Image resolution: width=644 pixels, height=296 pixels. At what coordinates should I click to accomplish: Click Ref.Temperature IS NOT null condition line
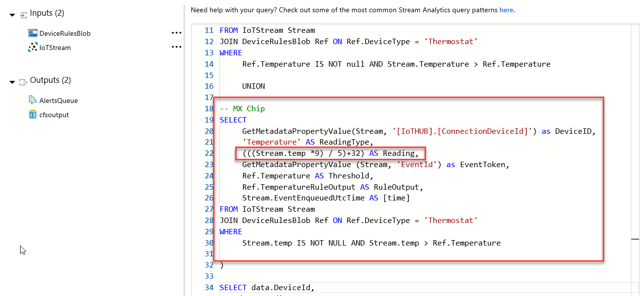point(396,64)
